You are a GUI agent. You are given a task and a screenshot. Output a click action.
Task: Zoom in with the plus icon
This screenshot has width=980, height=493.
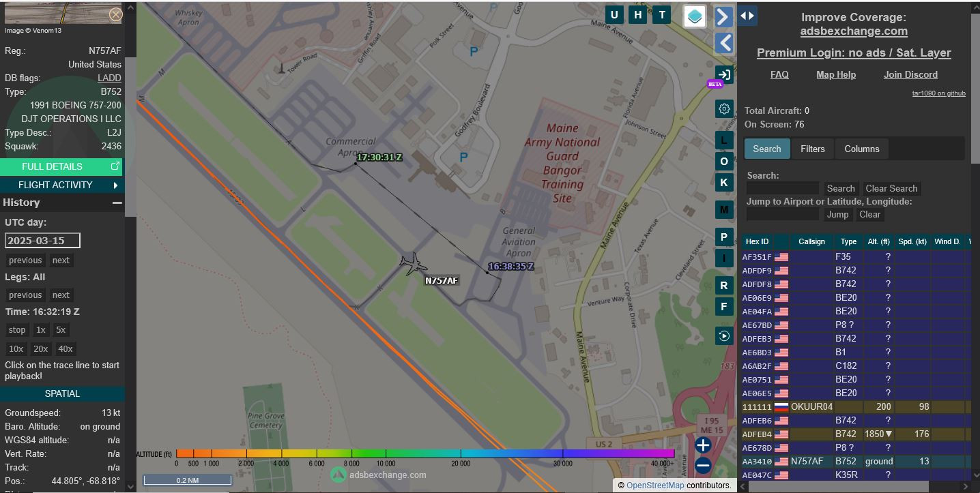pos(703,445)
